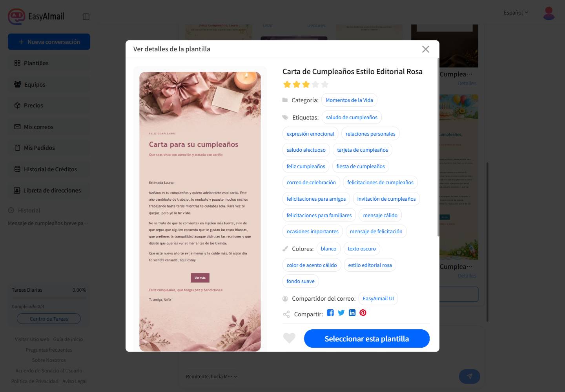
Task: Select the fondo suave color tag
Action: coord(301,281)
